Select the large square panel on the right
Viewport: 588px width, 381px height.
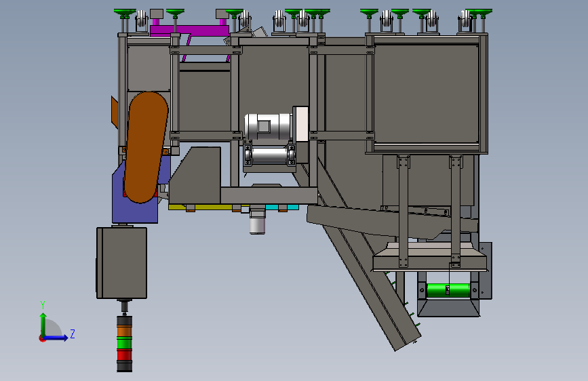427,94
